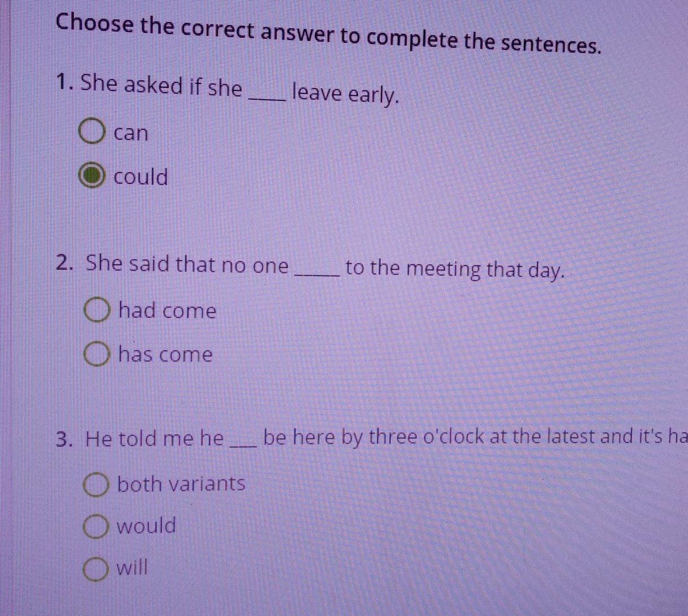
Task: Click the "would" answer label text
Action: click(x=146, y=526)
